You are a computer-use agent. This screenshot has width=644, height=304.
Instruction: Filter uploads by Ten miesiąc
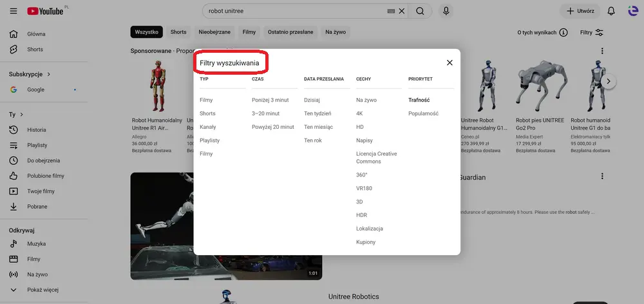coord(318,127)
